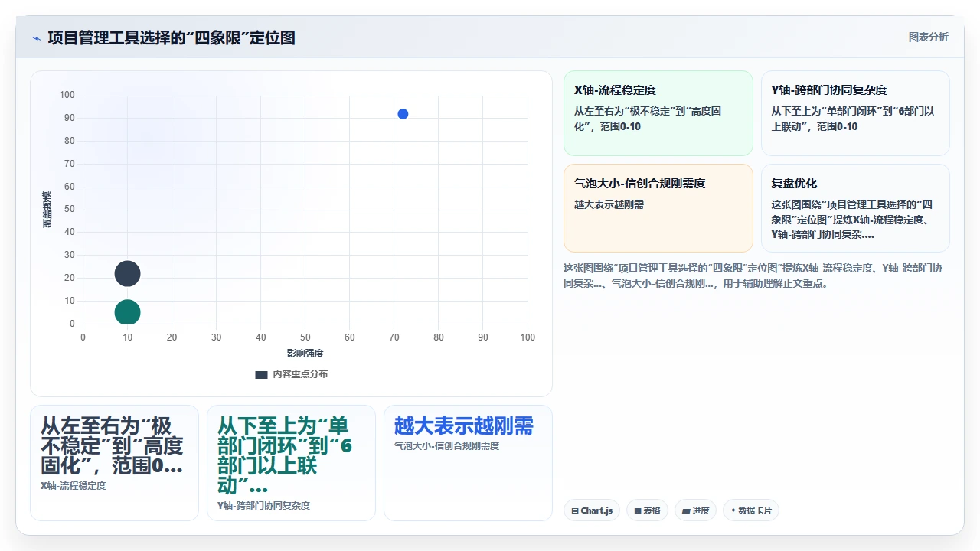Select the 进度 tag chip
This screenshot has width=980, height=551.
695,510
